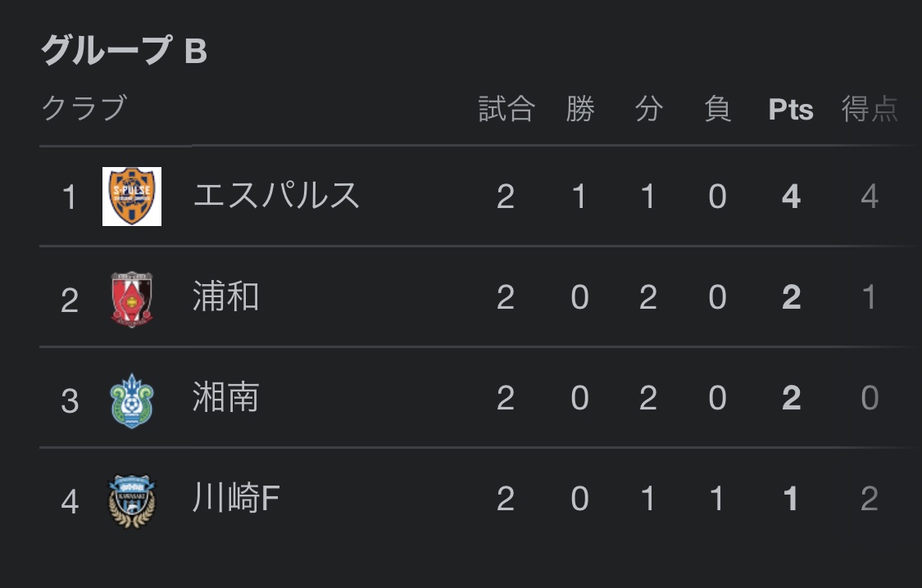This screenshot has width=922, height=588.
Task: Click the 得点 column header
Action: click(x=870, y=109)
